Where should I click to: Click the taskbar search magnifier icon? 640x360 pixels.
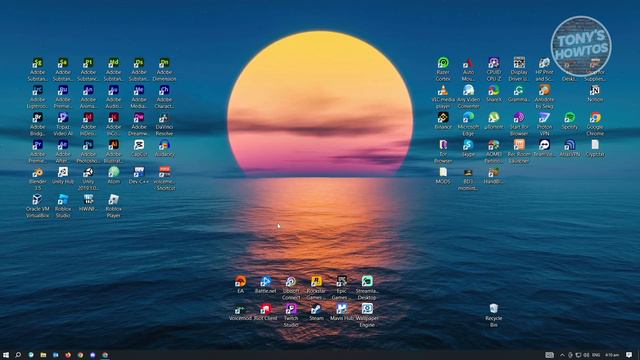coord(18,355)
